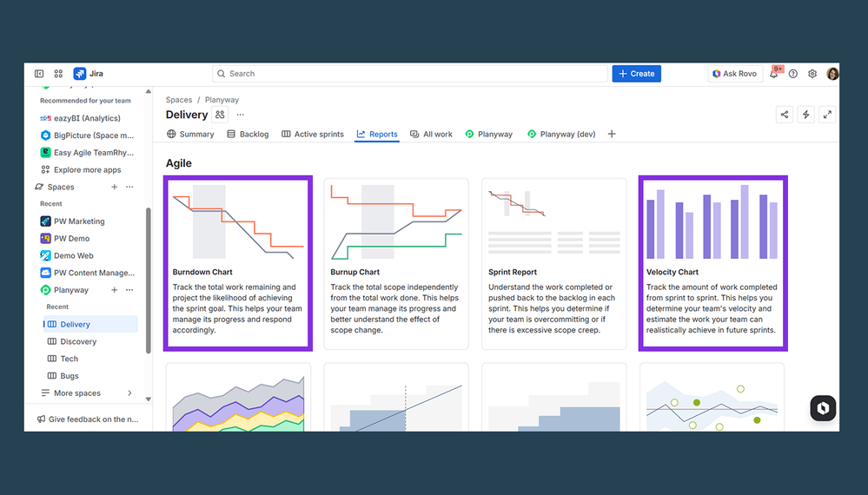
Task: Open Easy Agile TeamRhythm app
Action: tap(87, 153)
